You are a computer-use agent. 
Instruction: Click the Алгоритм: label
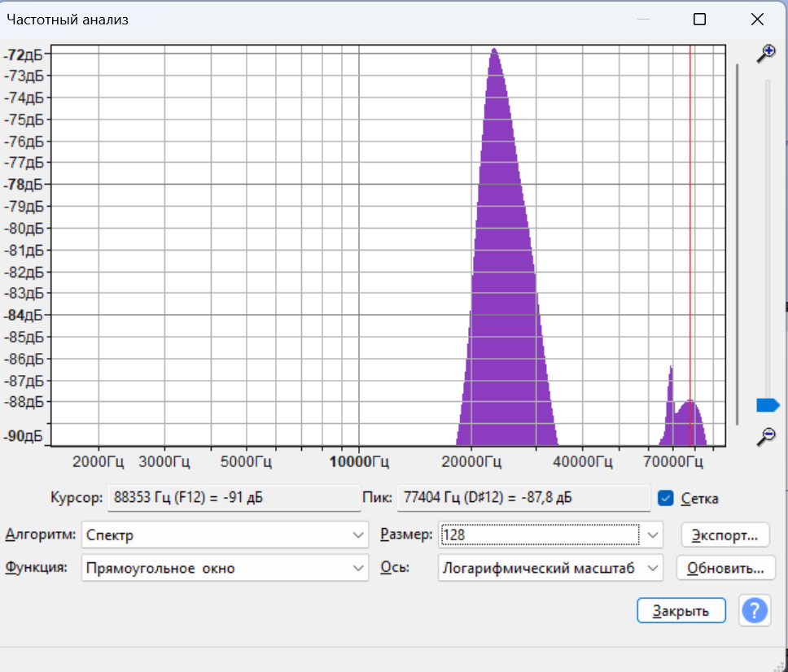click(40, 535)
